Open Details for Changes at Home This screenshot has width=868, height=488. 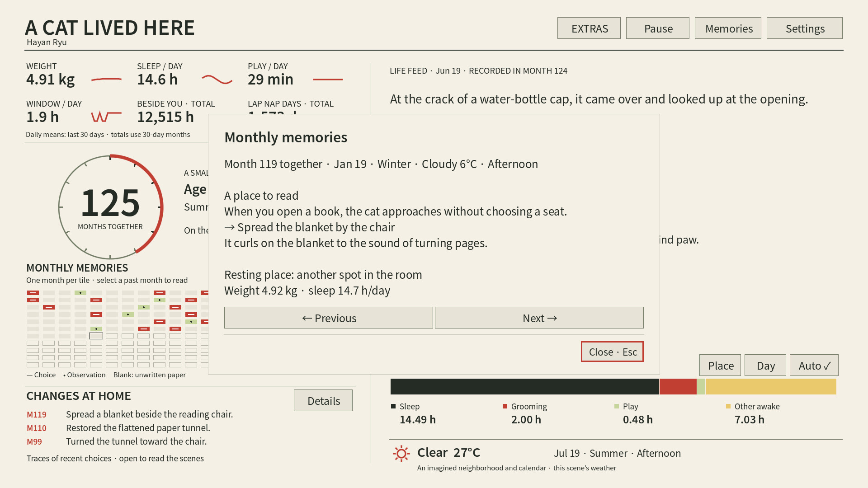(323, 400)
